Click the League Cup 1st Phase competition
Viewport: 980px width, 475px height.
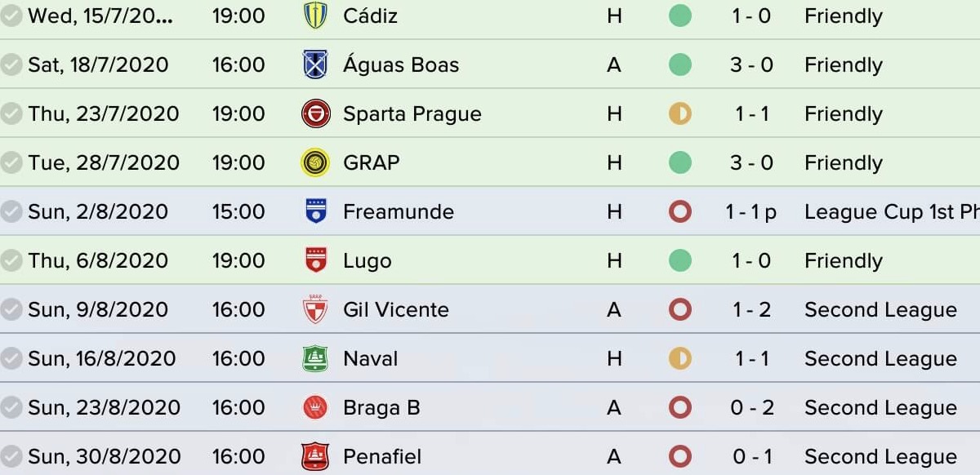(892, 212)
